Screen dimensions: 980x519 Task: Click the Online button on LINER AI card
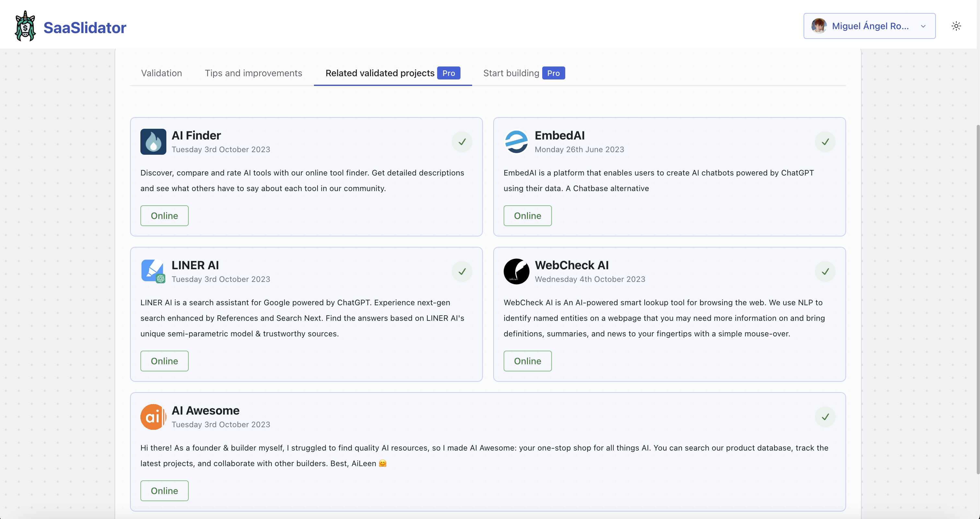point(164,361)
